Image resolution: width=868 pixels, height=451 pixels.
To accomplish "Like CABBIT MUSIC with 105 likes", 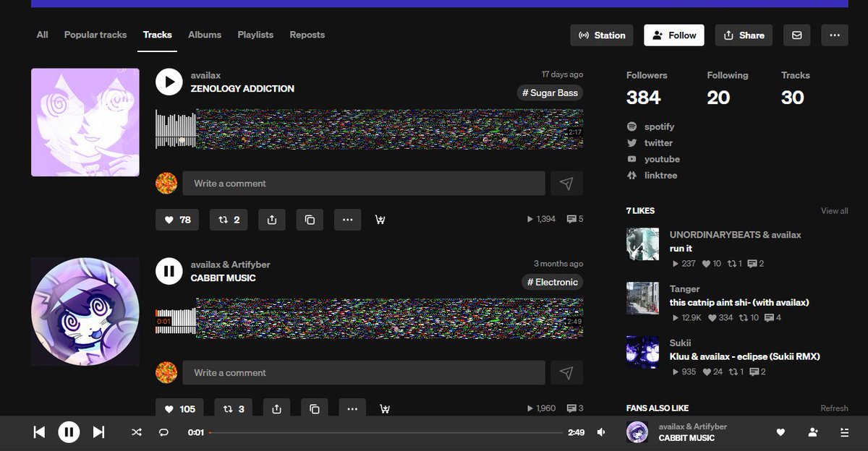I will click(x=179, y=409).
